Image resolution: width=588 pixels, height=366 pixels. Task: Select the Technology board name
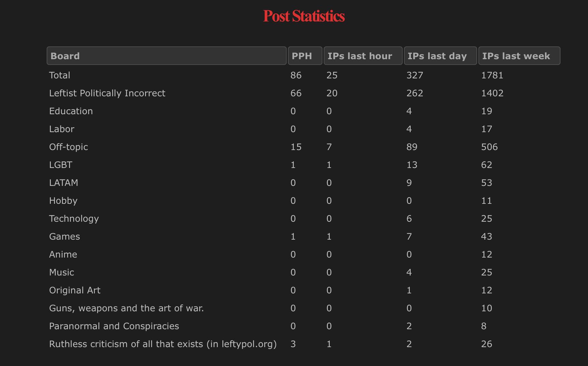pyautogui.click(x=74, y=219)
